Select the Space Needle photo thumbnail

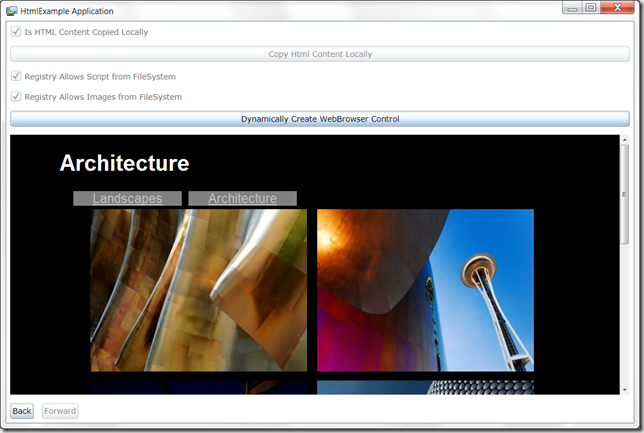[426, 290]
